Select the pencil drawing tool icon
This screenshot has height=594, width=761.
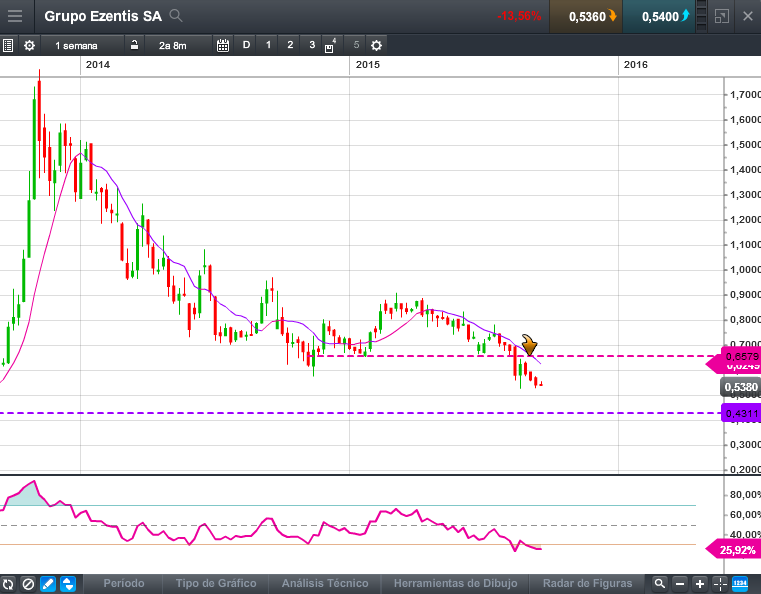(x=47, y=583)
